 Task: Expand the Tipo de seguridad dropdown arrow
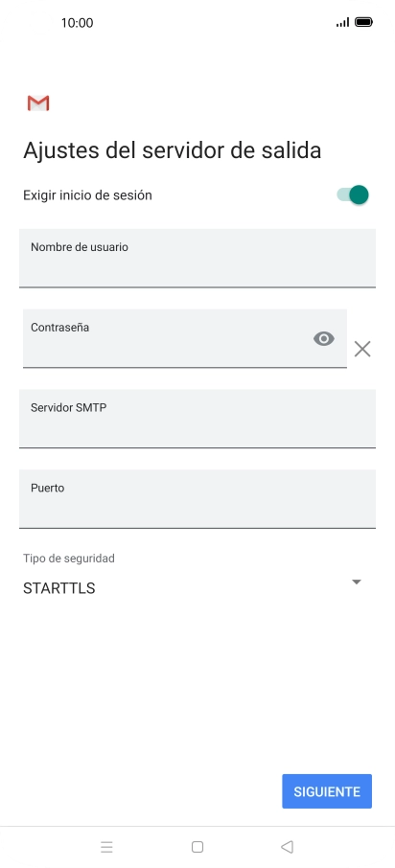click(x=357, y=582)
